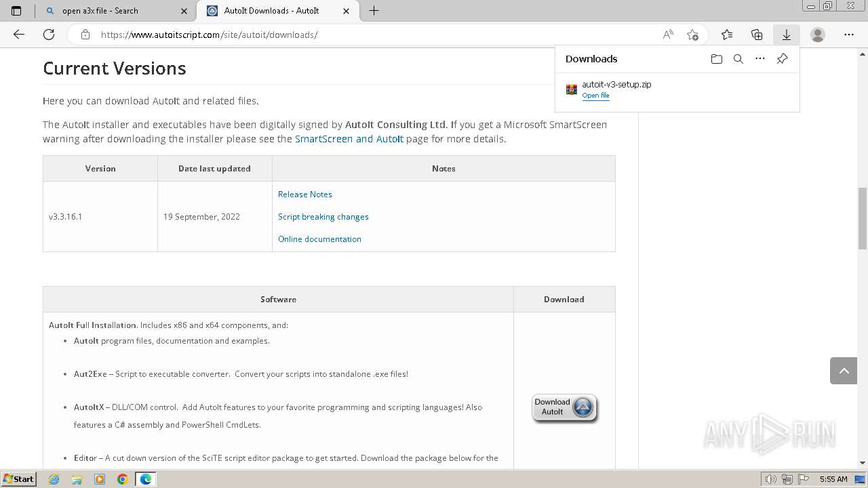This screenshot has height=488, width=868.
Task: Click the 'Software' column header
Action: click(x=278, y=300)
